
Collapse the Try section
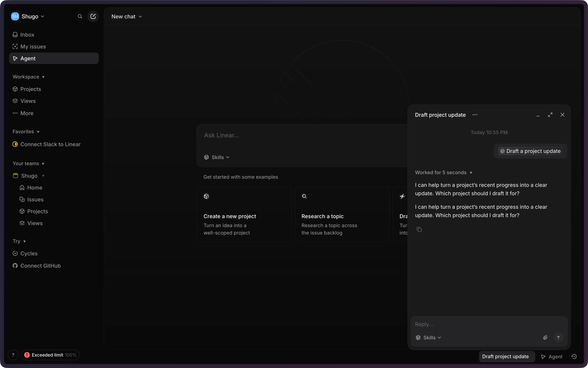click(19, 241)
